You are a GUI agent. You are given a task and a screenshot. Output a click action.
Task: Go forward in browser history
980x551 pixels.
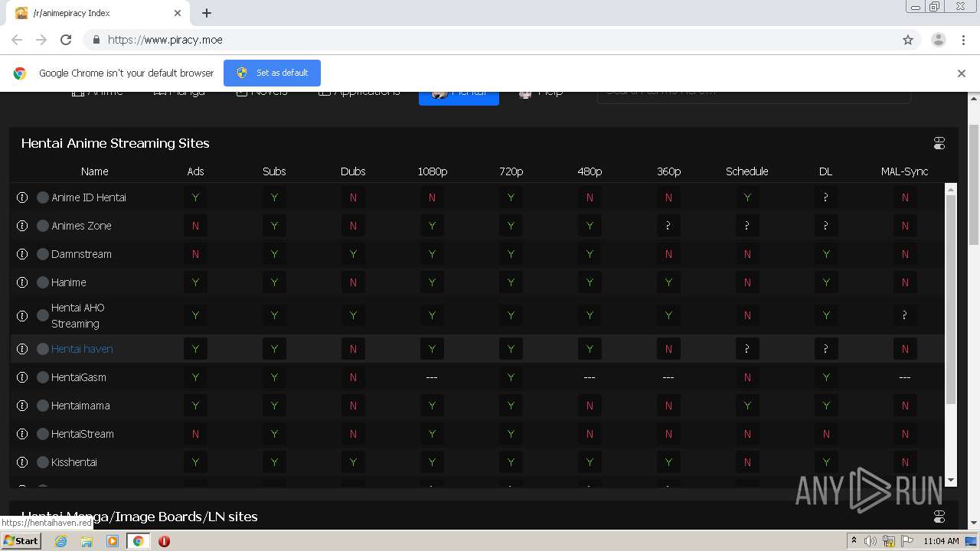tap(41, 40)
